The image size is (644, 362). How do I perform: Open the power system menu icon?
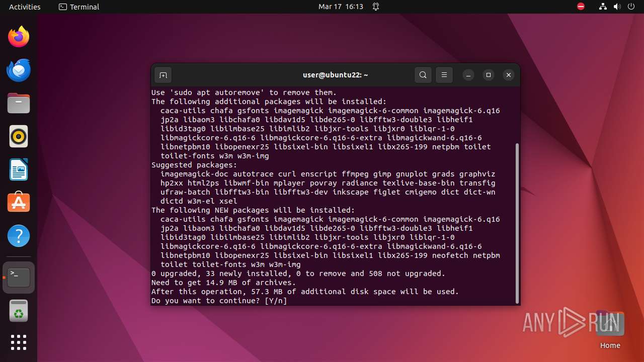click(x=631, y=7)
